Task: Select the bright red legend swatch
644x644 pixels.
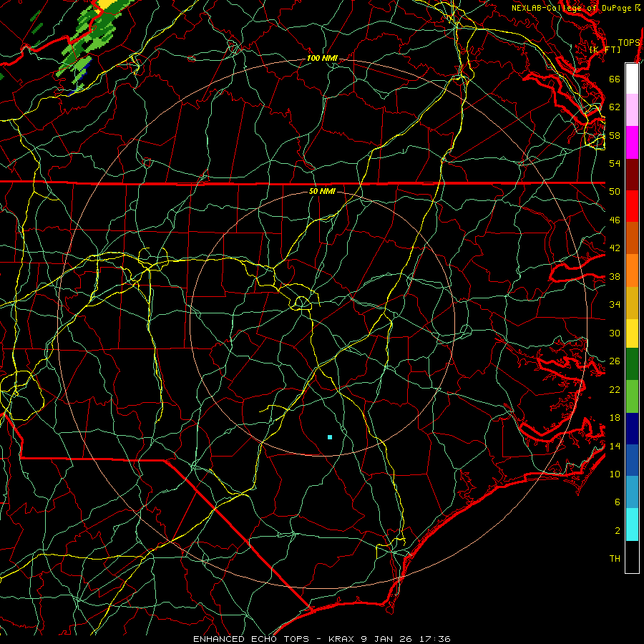Action: [632, 207]
